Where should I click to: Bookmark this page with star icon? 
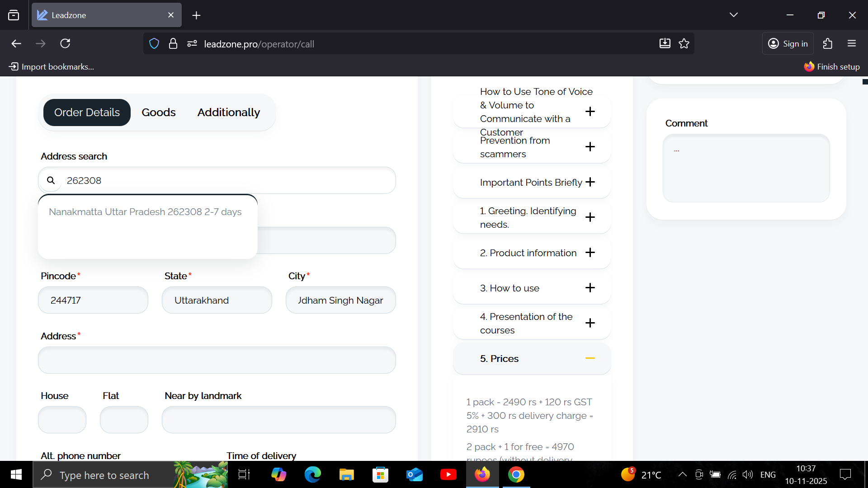[684, 43]
